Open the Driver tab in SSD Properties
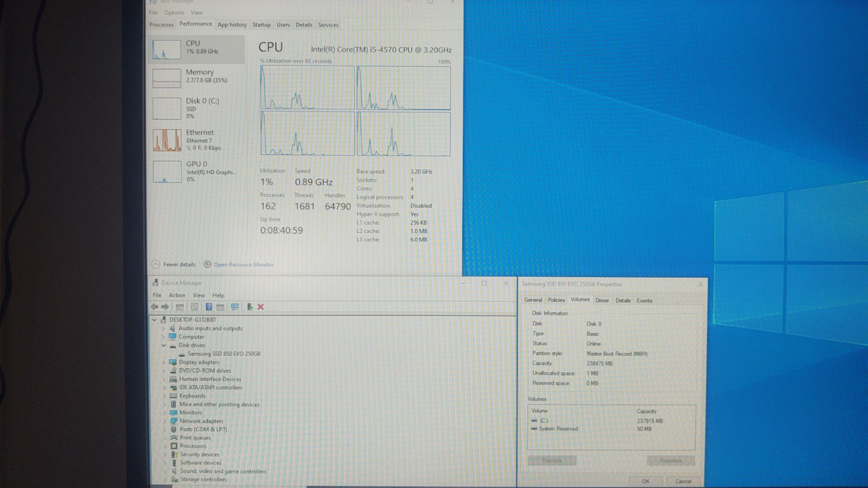Screen dimensions: 868x488 (602, 301)
